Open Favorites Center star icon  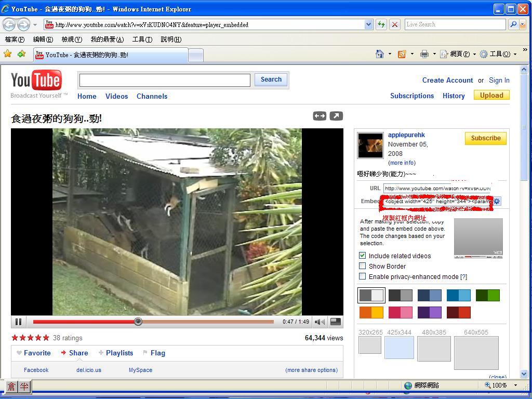click(x=8, y=54)
